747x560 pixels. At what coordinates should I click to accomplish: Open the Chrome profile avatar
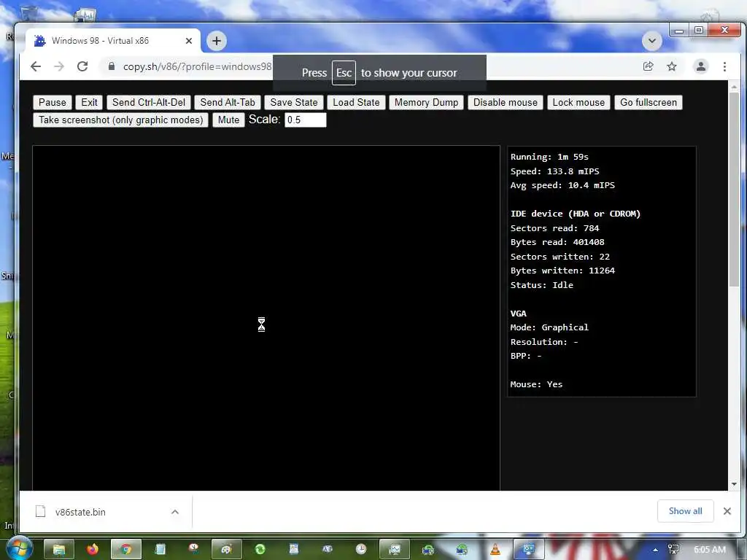click(701, 66)
